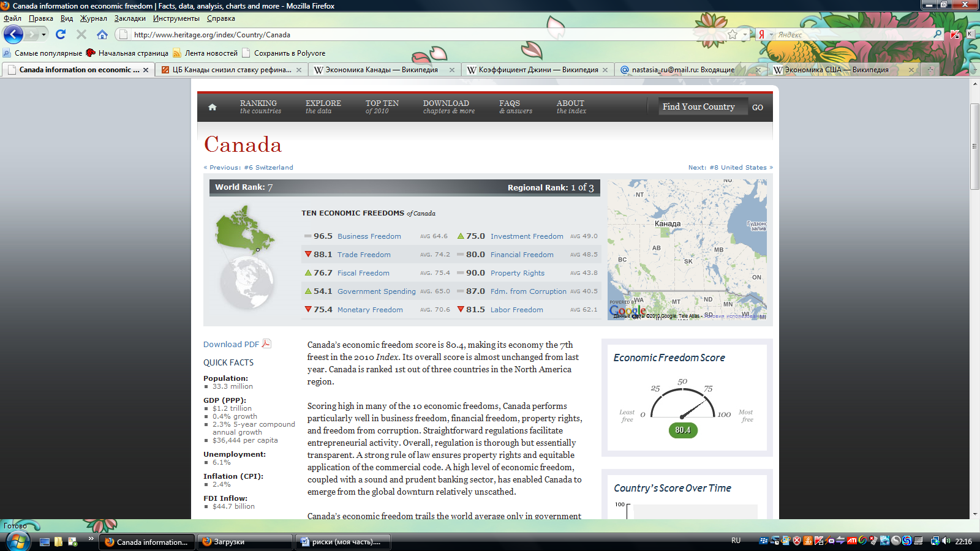The image size is (980, 551).
Task: Switch to the nastasia_ru@mail.ru inbox tab
Action: [690, 70]
